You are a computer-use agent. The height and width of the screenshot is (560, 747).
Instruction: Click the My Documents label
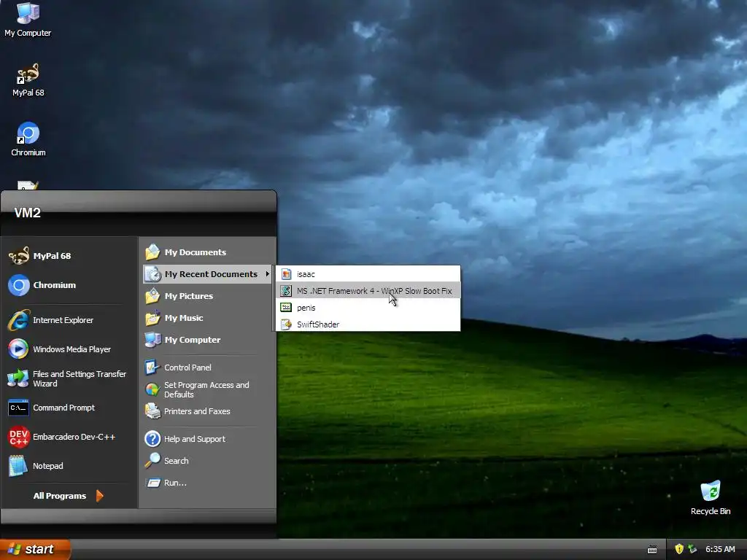pyautogui.click(x=196, y=252)
